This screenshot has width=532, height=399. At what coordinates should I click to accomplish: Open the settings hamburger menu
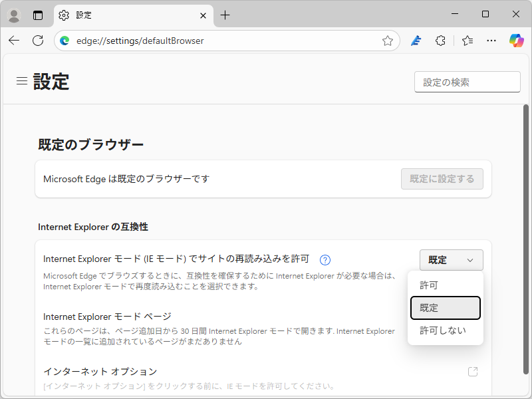pos(22,80)
